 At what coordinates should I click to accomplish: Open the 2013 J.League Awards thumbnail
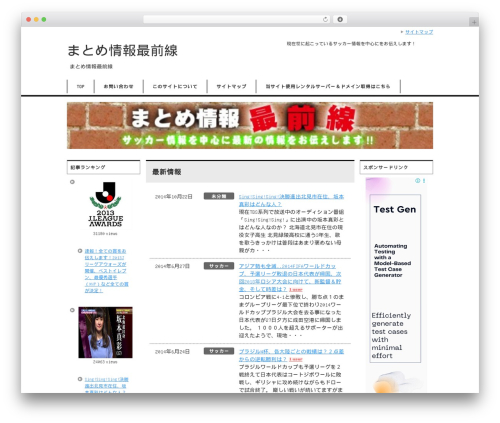click(105, 205)
